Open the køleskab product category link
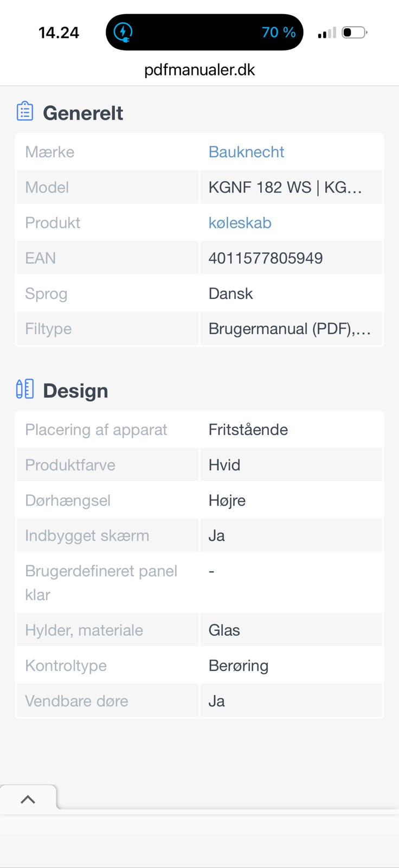Screen dimensions: 399x868 coord(240,223)
